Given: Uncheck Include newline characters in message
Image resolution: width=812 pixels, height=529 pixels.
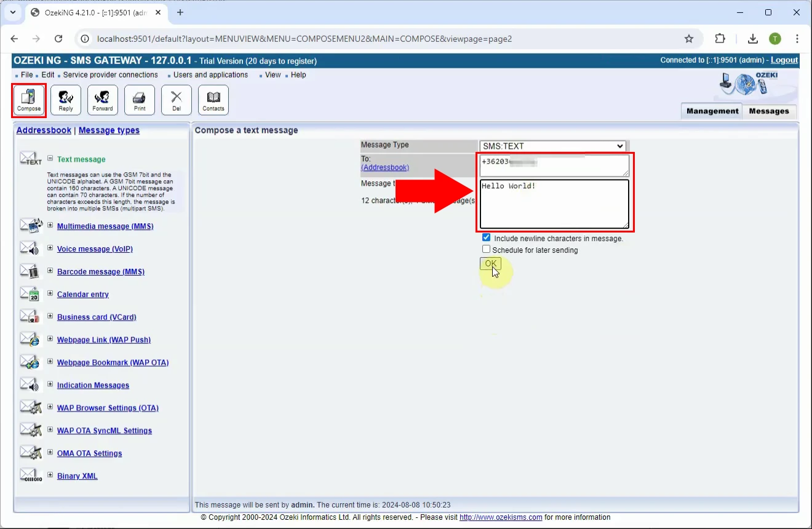Looking at the screenshot, I should click(487, 237).
